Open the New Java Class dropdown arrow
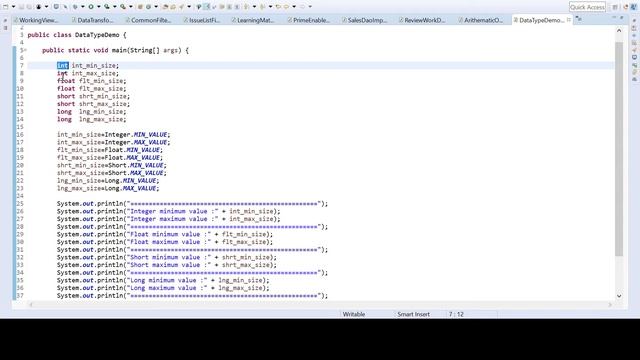This screenshot has width=640, height=360. pyautogui.click(x=156, y=7)
